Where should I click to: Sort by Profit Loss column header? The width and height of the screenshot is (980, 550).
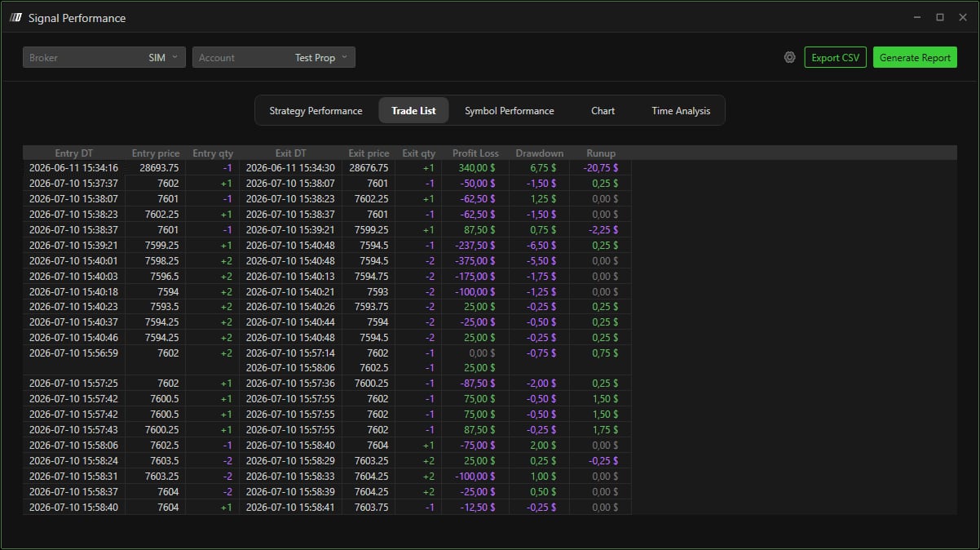(x=475, y=153)
